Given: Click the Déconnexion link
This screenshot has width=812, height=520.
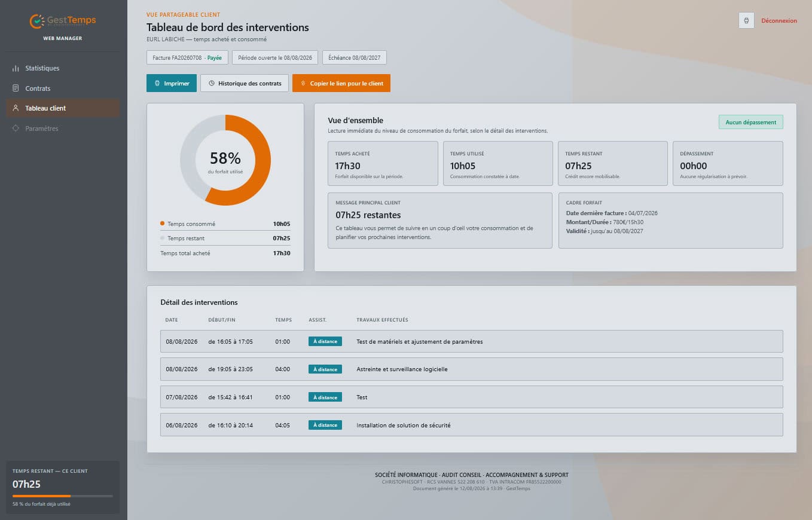Looking at the screenshot, I should (779, 20).
